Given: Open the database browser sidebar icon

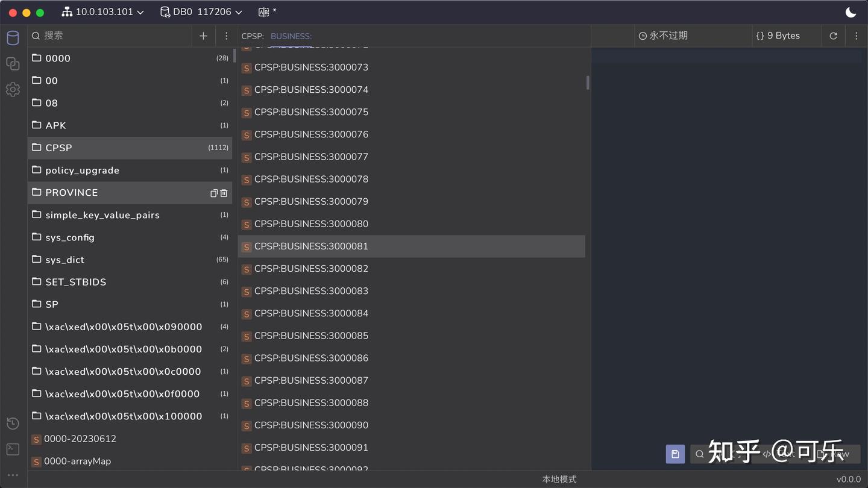Looking at the screenshot, I should click(13, 37).
